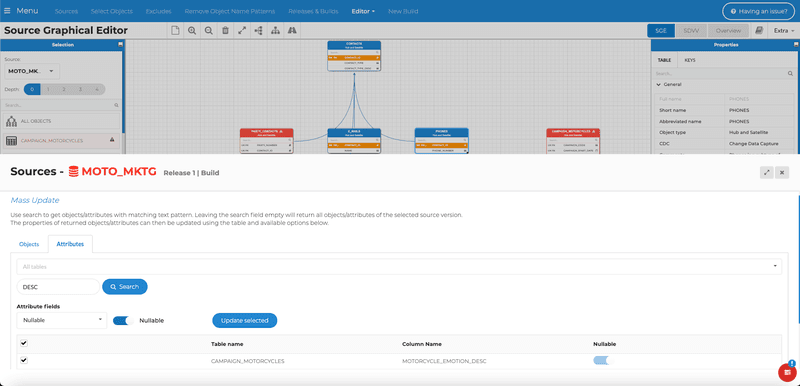Set Depth to 3

point(81,89)
